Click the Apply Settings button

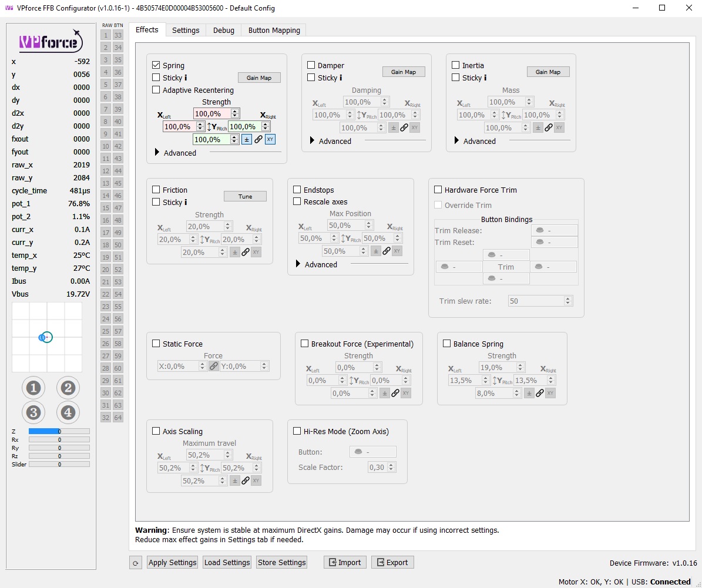pos(172,563)
